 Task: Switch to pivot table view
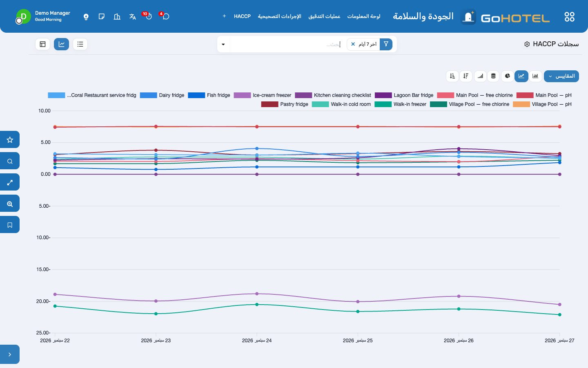click(x=42, y=44)
